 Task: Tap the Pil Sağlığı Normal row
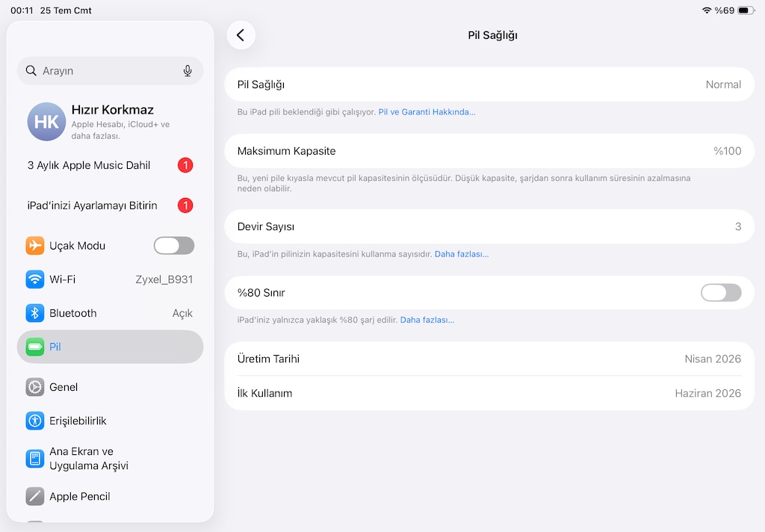tap(489, 84)
